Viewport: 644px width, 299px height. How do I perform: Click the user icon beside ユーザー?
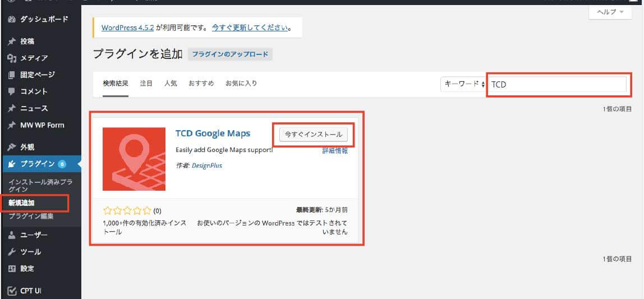click(11, 235)
